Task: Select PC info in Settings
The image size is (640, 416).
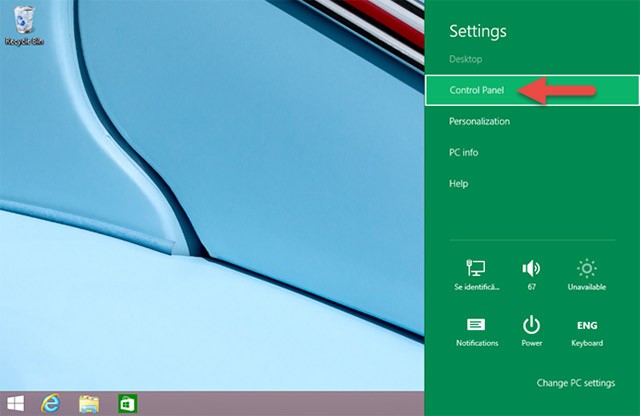Action: tap(463, 152)
